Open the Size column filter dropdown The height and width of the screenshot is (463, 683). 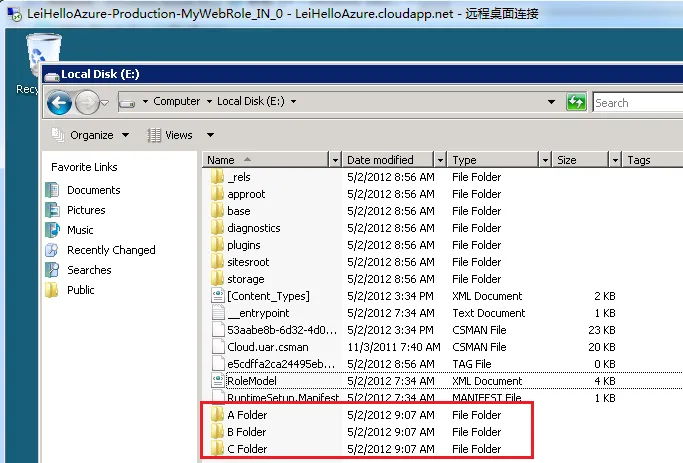(x=615, y=160)
